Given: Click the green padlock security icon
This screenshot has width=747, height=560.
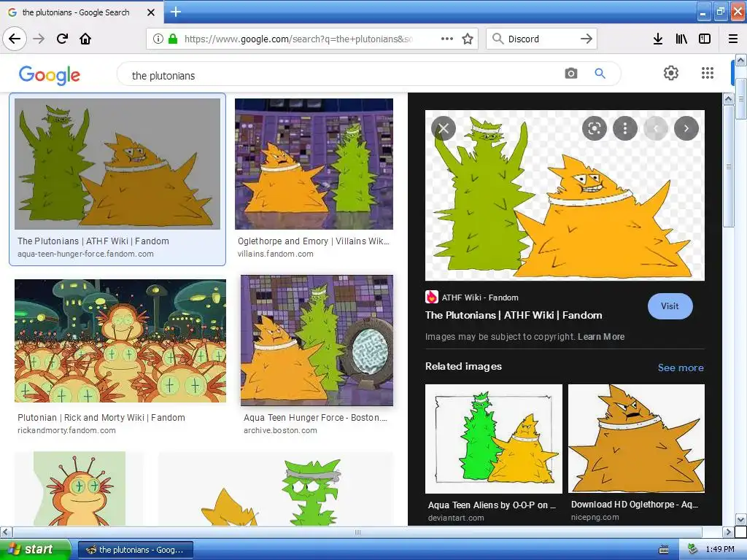Looking at the screenshot, I should tap(173, 39).
